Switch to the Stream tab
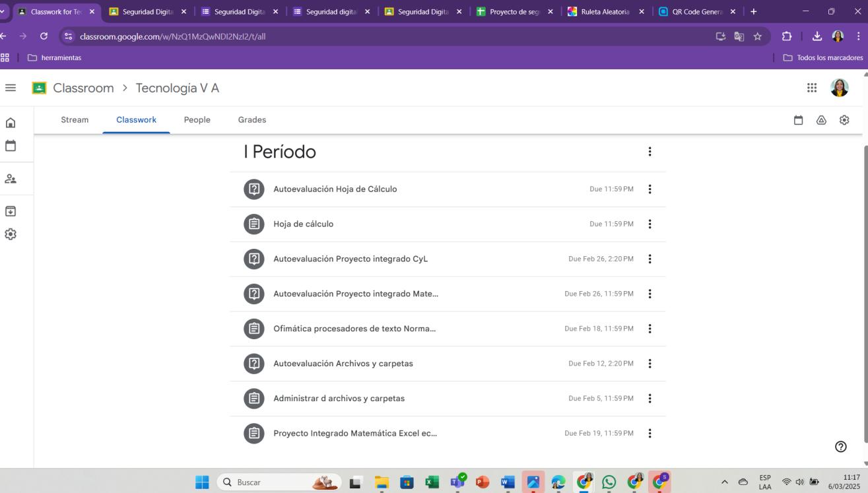868x493 pixels. pos(75,120)
